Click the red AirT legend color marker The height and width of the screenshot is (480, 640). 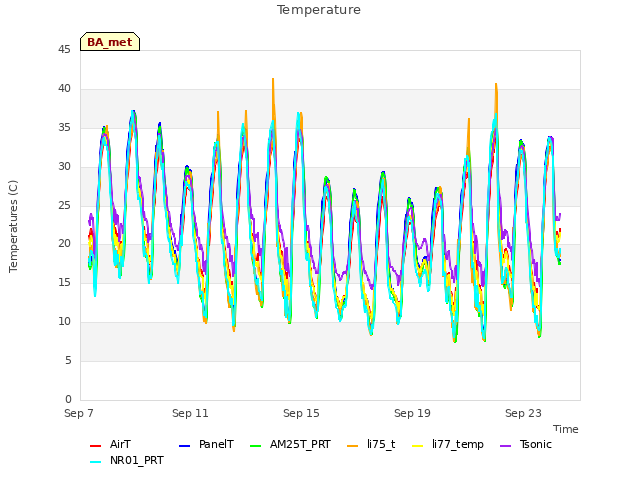click(x=95, y=446)
